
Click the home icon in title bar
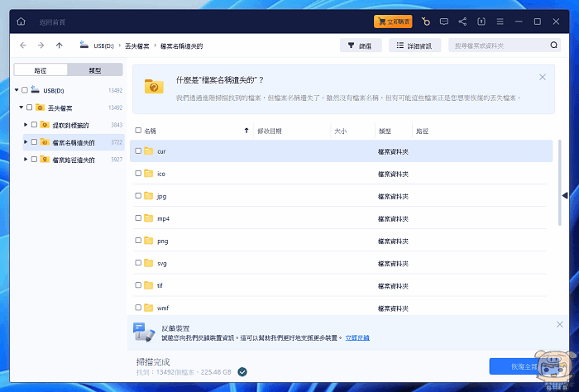[21, 22]
